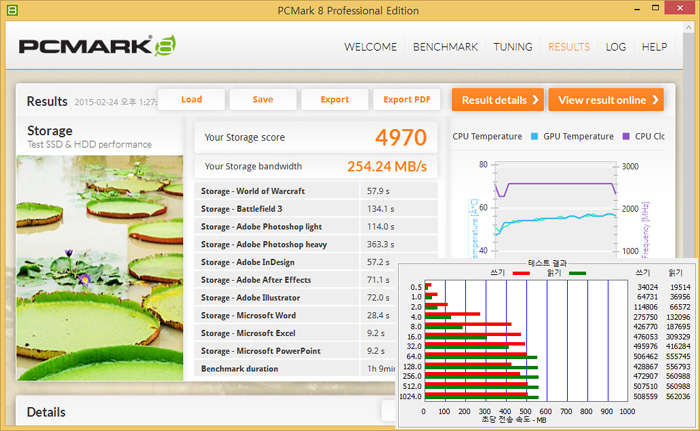The image size is (700, 431).
Task: Select the RESULTS tab
Action: click(x=569, y=47)
